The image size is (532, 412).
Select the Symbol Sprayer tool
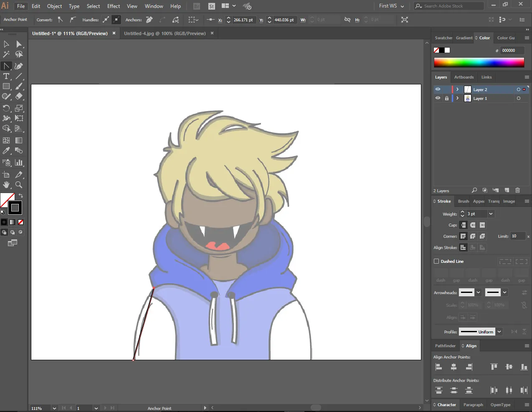(6, 163)
